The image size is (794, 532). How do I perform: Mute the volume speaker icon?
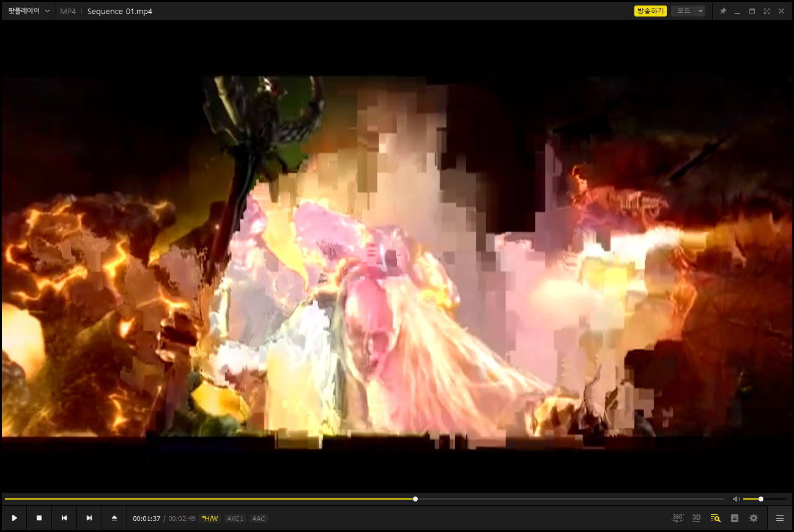736,499
